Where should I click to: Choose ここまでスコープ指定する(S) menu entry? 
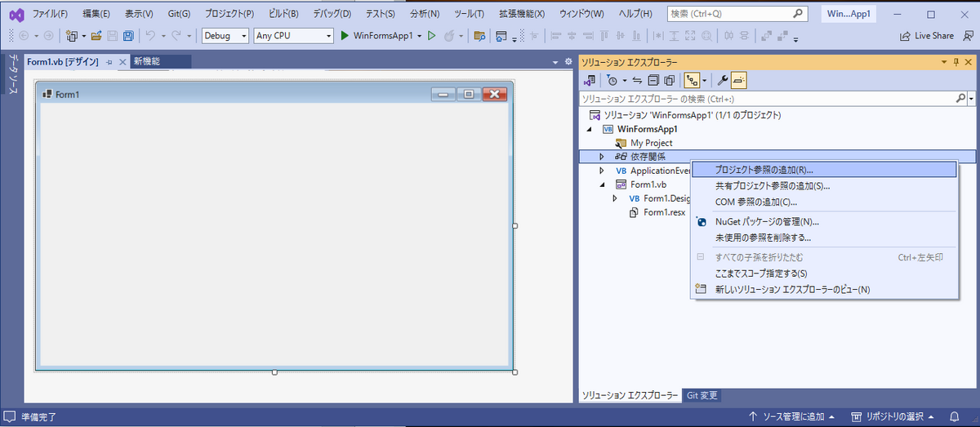click(823, 273)
